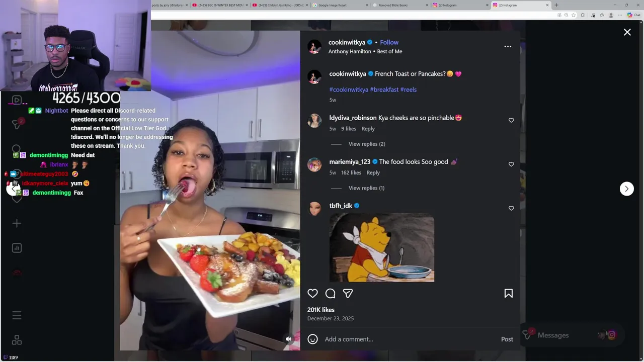Switch to the Removed Bible Books tab
The image size is (644, 362).
click(x=398, y=5)
